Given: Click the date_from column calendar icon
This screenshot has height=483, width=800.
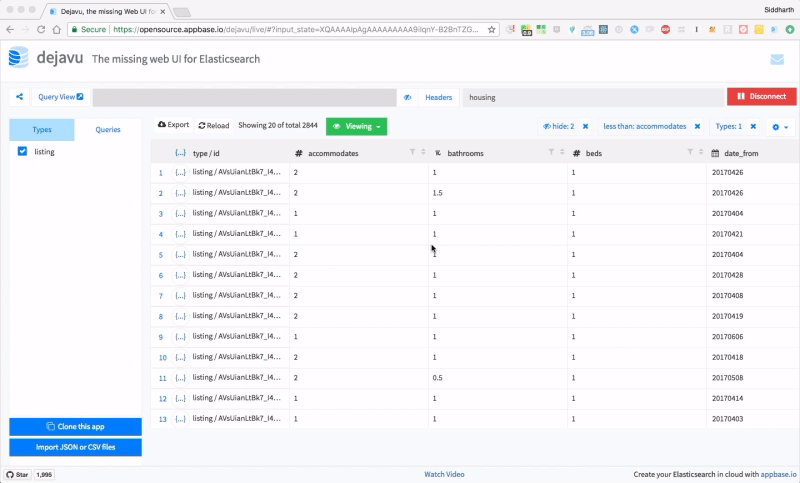Looking at the screenshot, I should [715, 153].
